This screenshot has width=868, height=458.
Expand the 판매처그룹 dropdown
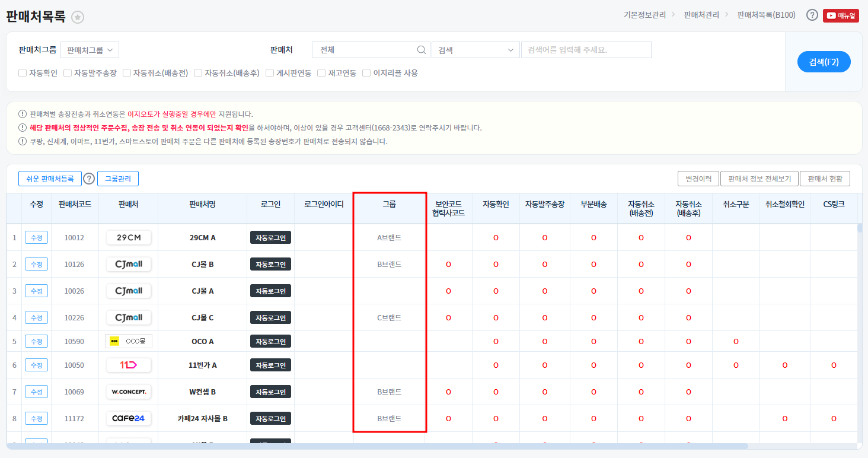tap(90, 50)
